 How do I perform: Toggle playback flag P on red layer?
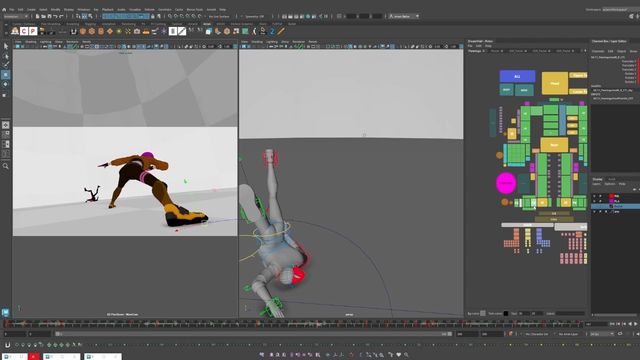click(600, 196)
